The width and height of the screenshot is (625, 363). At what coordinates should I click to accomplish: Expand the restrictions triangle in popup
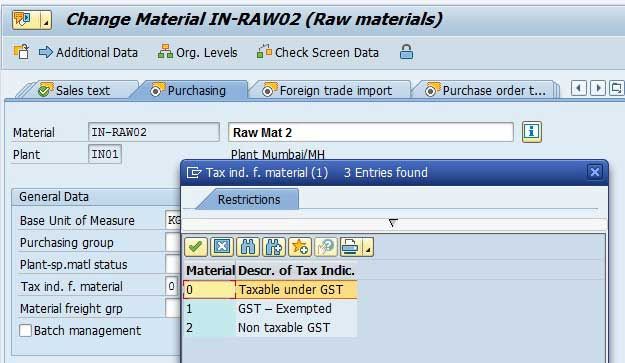pos(393,223)
